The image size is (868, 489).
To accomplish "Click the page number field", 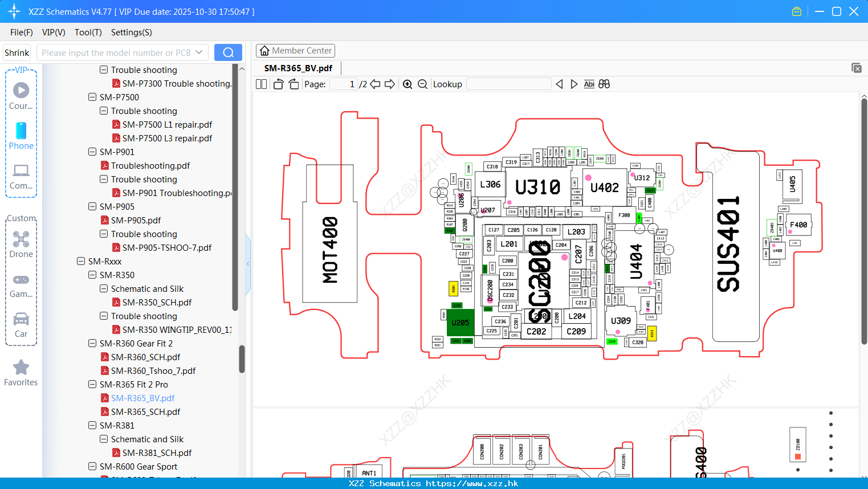I will (344, 84).
